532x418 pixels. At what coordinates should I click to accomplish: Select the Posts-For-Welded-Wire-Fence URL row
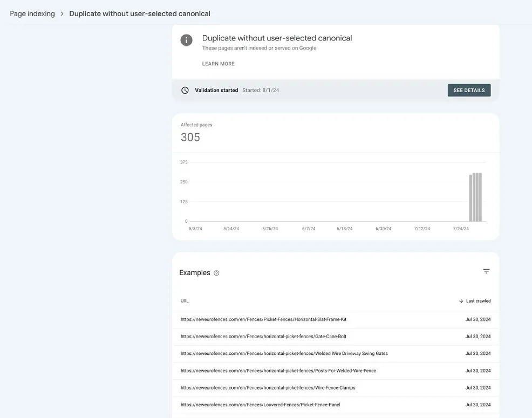coord(278,371)
